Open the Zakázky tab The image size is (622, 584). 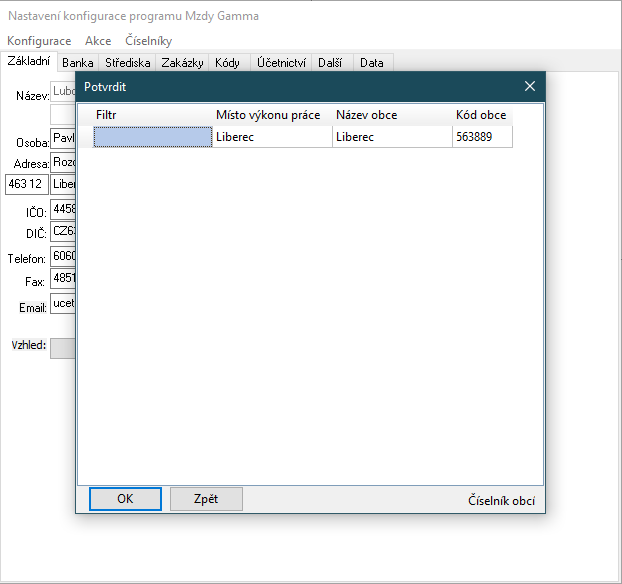point(182,63)
